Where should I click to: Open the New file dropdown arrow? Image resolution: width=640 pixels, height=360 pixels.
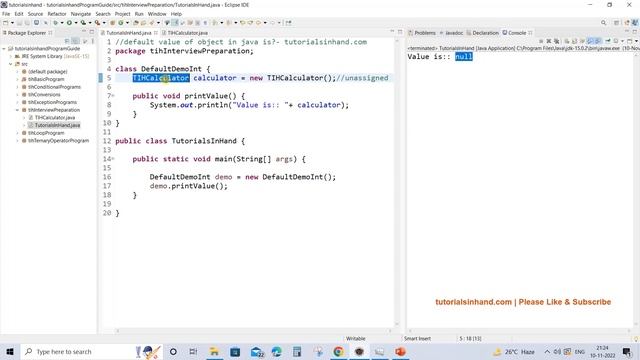pos(12,23)
